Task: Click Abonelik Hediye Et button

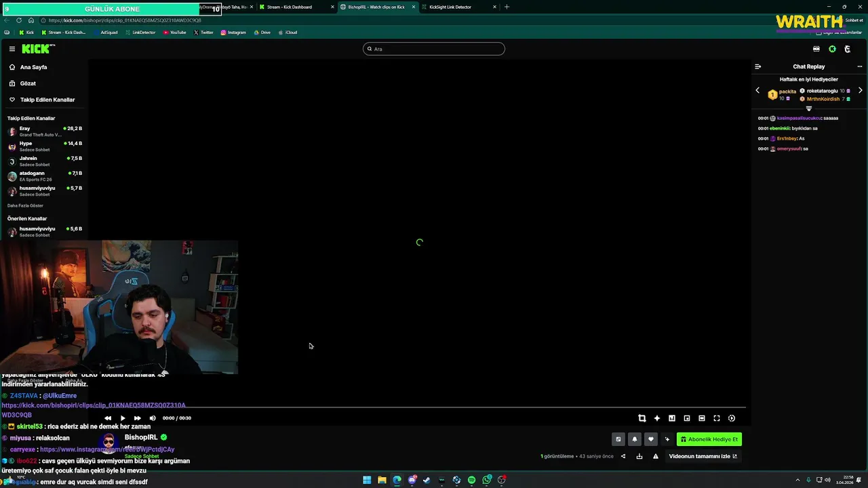Action: pyautogui.click(x=709, y=439)
